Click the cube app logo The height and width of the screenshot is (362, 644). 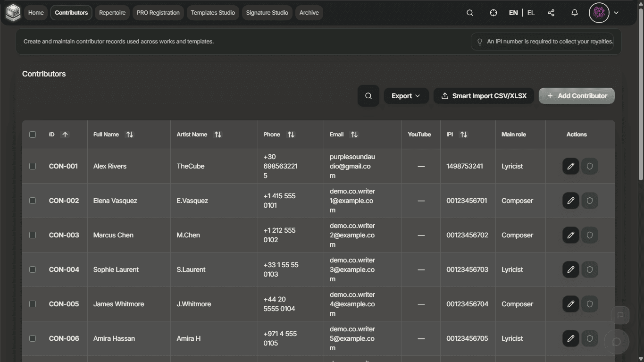point(13,13)
